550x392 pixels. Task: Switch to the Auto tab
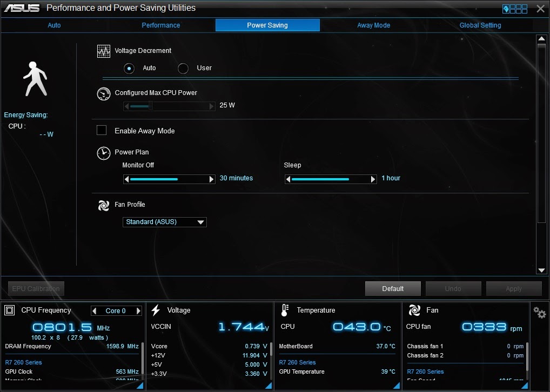pyautogui.click(x=54, y=25)
